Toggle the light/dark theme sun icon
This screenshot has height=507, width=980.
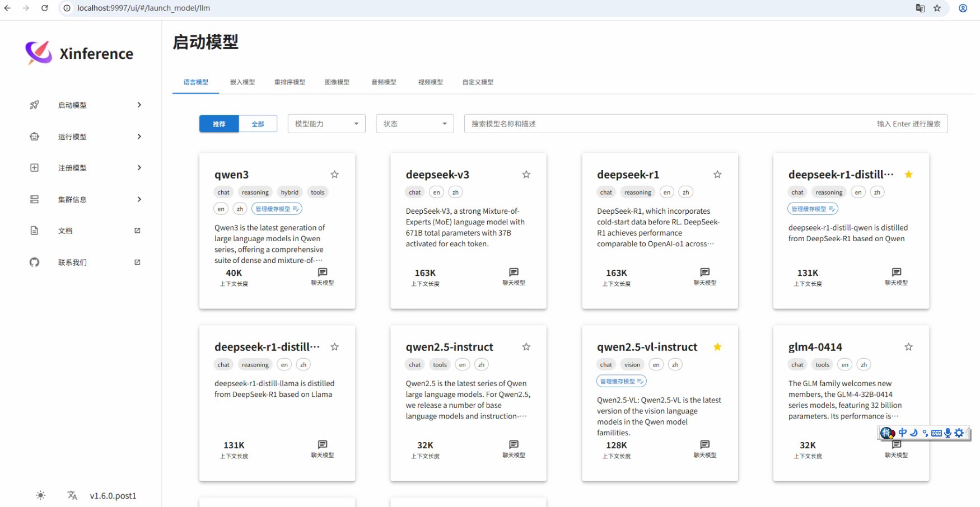(x=41, y=495)
